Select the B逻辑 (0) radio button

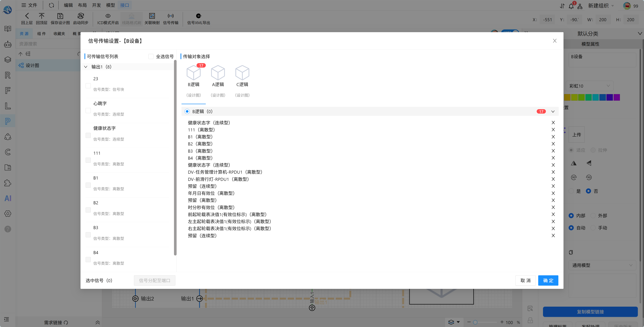[x=187, y=111]
